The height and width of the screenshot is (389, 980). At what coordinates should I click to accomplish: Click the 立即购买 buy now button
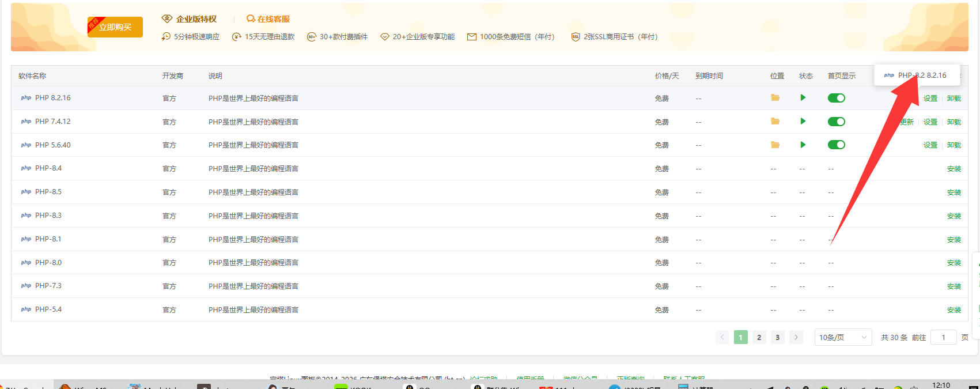pos(115,27)
